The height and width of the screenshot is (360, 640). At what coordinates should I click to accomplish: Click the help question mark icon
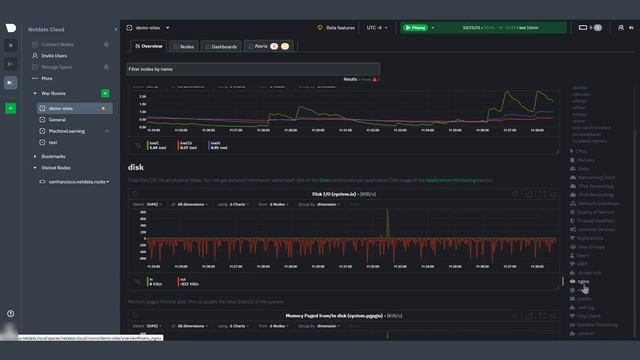click(11, 313)
